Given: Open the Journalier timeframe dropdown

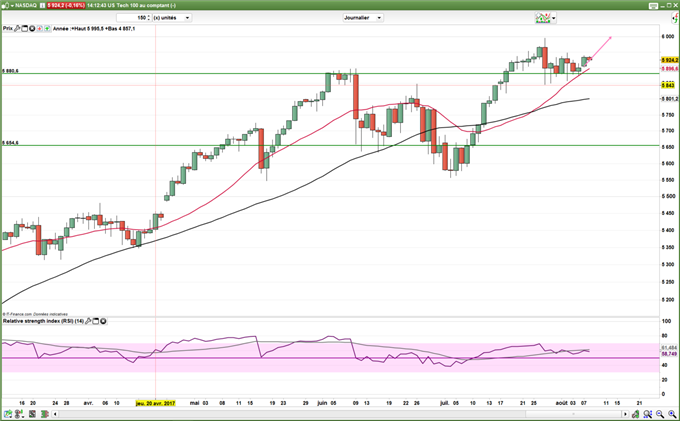Looking at the screenshot, I should [363, 18].
